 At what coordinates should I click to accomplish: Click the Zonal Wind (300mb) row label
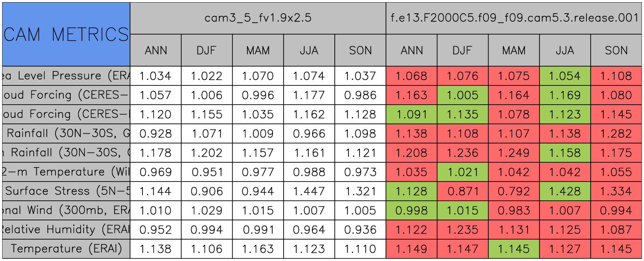[x=66, y=210]
